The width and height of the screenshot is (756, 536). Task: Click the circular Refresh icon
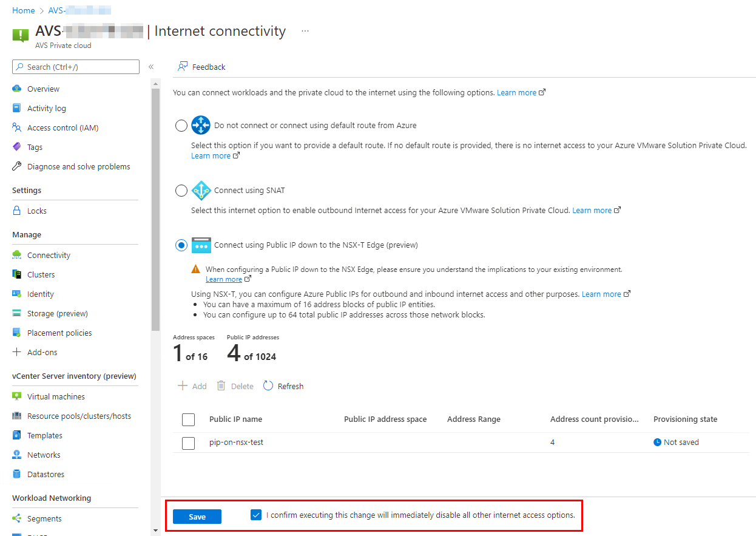(x=268, y=385)
